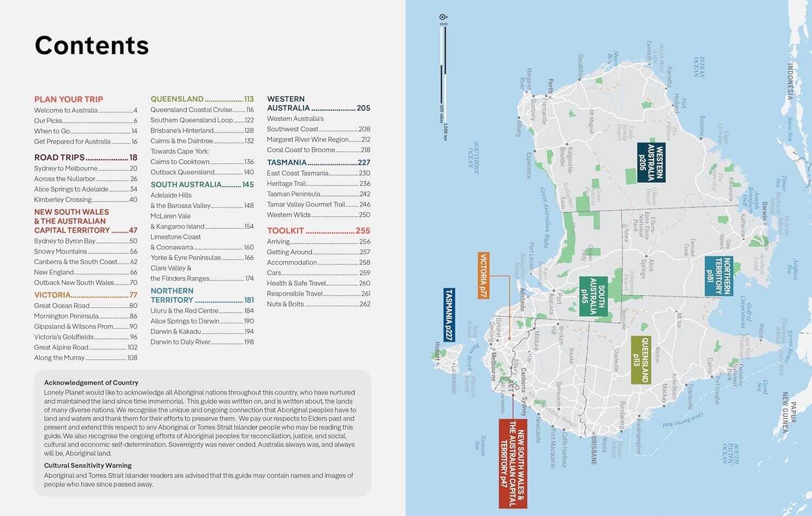Click the red New South Wales map label
The width and height of the screenshot is (812, 516).
(513, 464)
